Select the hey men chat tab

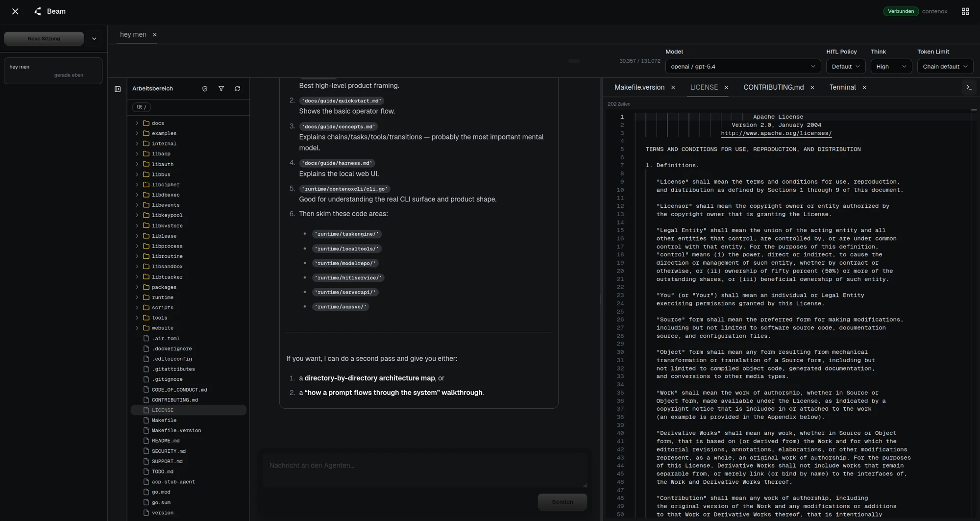[x=133, y=34]
